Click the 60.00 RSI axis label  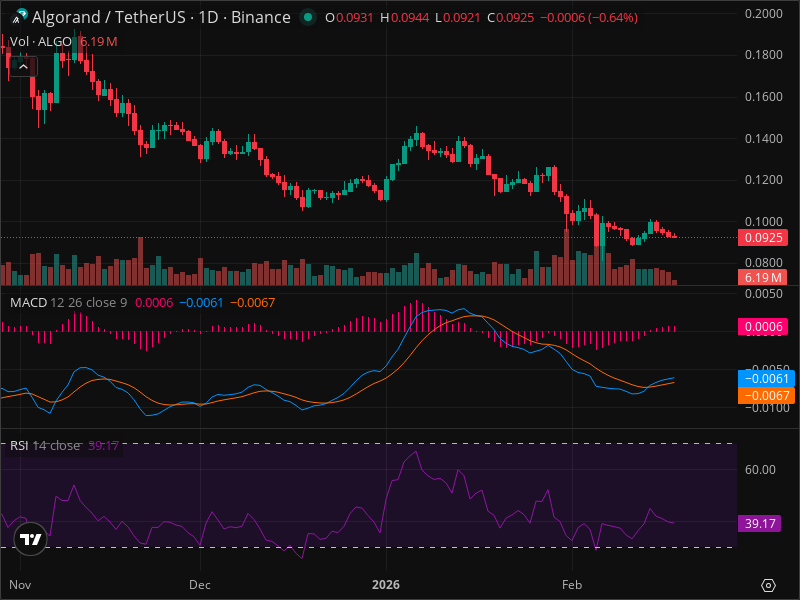pos(760,469)
